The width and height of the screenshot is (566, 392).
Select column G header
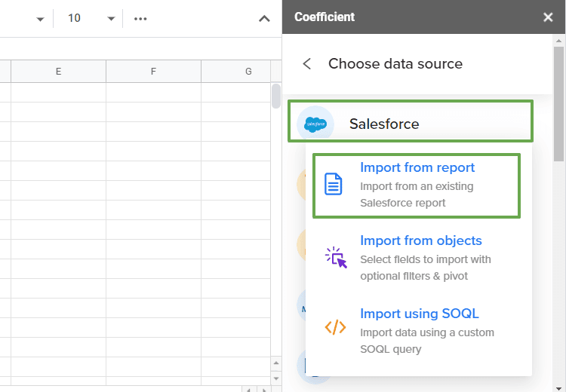(235, 71)
